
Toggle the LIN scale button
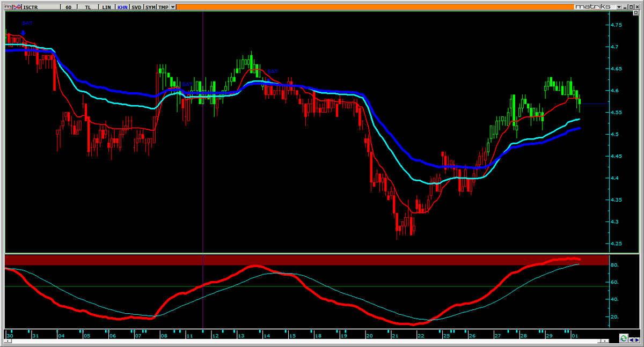[106, 7]
